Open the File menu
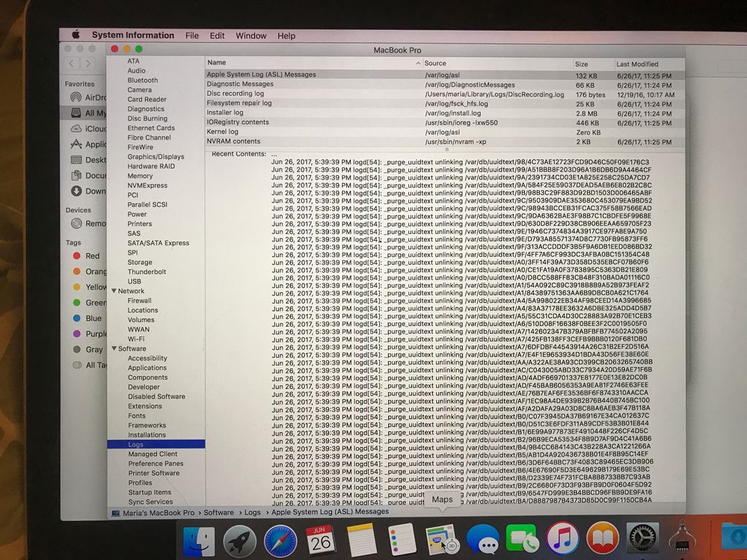This screenshot has height=560, width=747. pyautogui.click(x=192, y=36)
